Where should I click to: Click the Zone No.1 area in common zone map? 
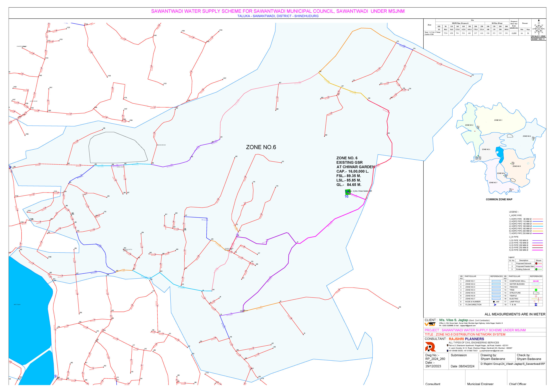tap(498, 120)
